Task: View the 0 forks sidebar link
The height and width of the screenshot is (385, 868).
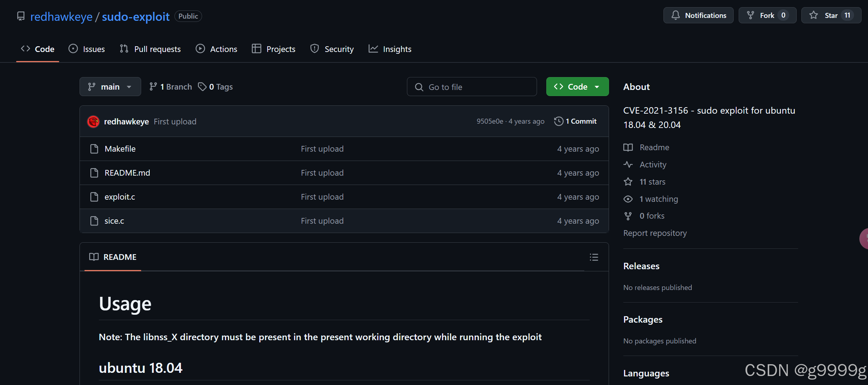Action: coord(652,216)
